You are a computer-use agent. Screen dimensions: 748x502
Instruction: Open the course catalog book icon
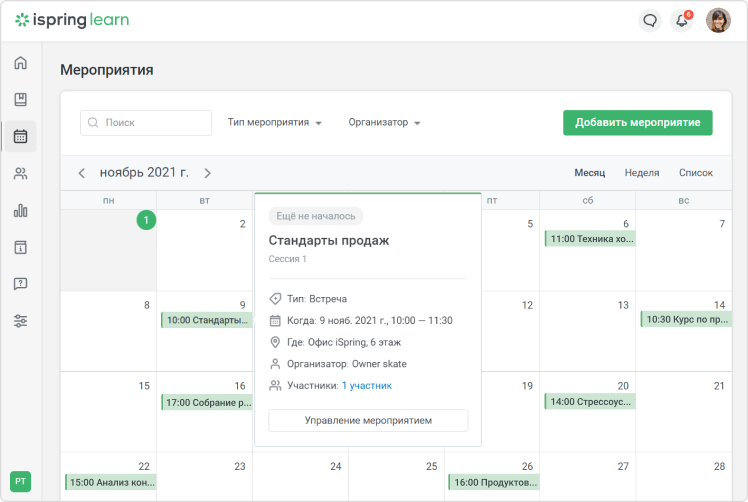20,99
